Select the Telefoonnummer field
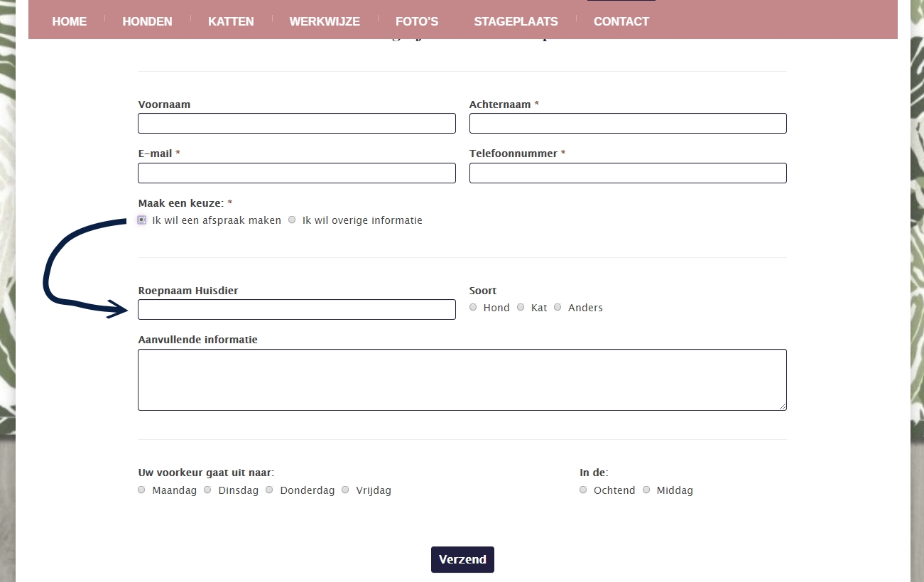The image size is (924, 582). point(628,173)
